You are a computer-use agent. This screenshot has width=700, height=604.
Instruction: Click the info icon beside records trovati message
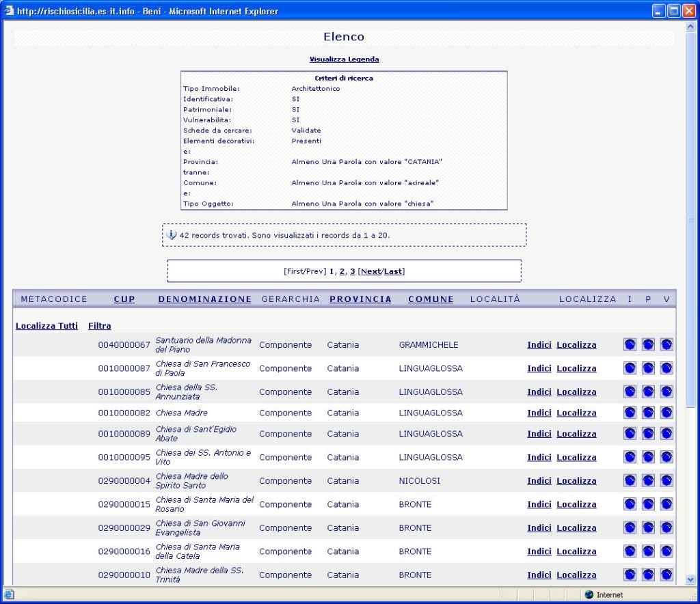(172, 235)
